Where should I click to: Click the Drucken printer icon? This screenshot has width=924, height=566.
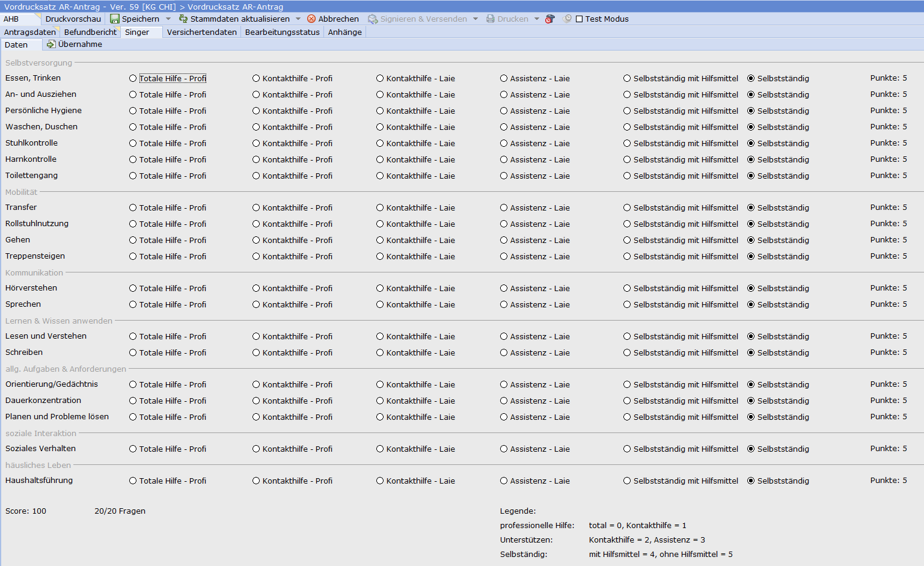(x=491, y=19)
